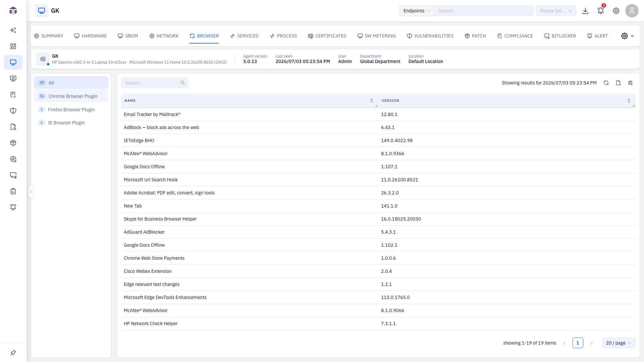The image size is (644, 362).
Task: Switch to the NETWORK tab
Action: (164, 36)
